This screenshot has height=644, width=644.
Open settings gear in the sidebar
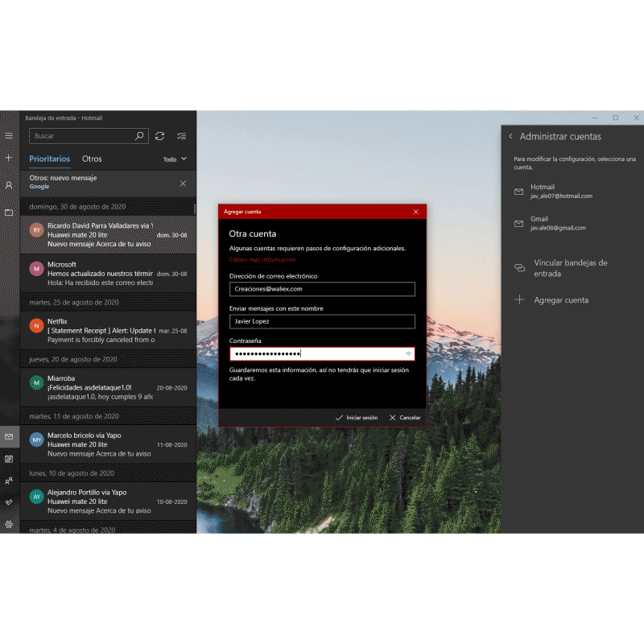pyautogui.click(x=9, y=524)
